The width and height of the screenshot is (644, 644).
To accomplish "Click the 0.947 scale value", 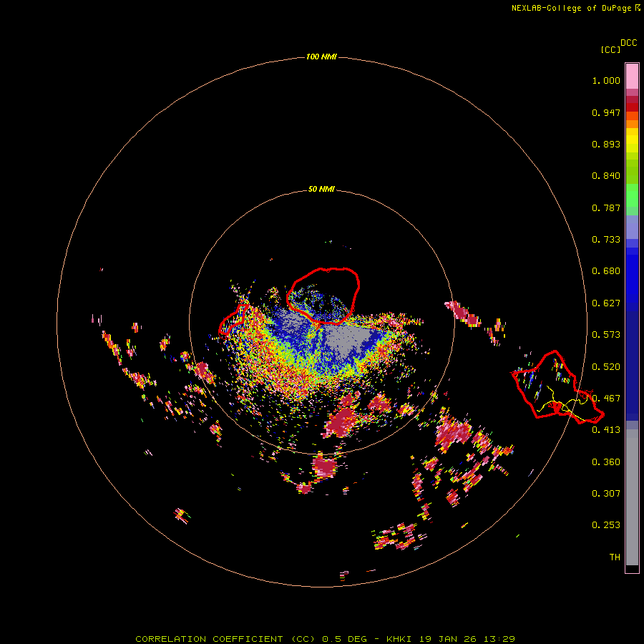I will (606, 112).
